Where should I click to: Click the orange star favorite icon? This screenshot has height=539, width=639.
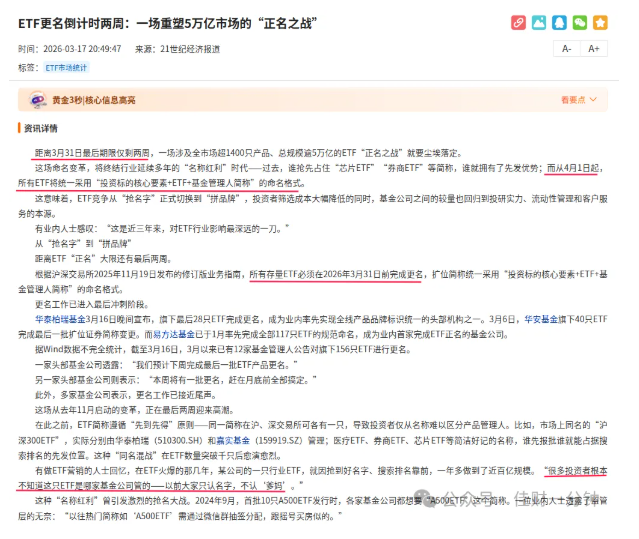point(600,23)
